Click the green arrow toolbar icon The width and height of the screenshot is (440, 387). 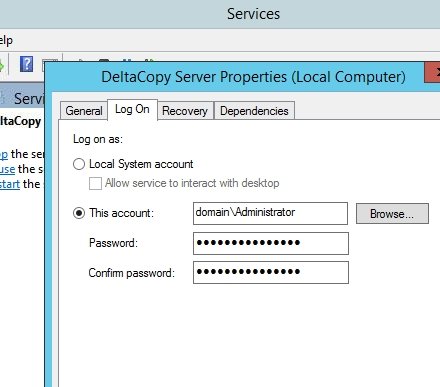coord(1,65)
